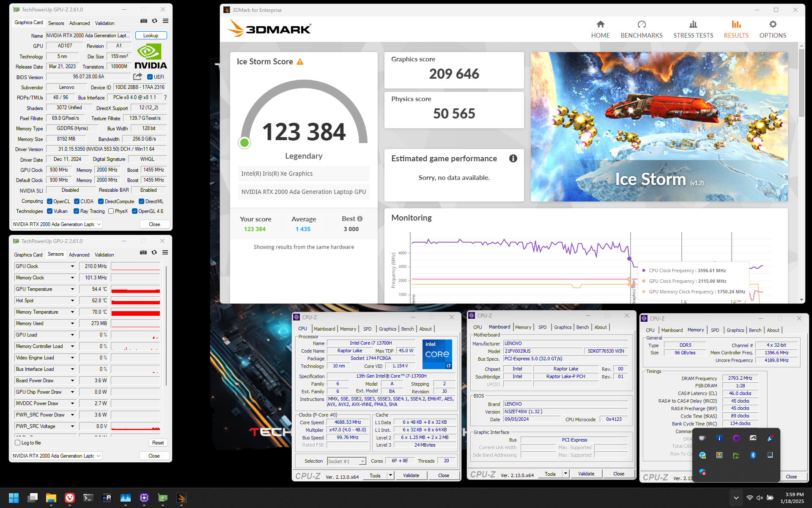Click the CPU-Z icon in the taskbar
The image size is (812, 508).
click(144, 498)
